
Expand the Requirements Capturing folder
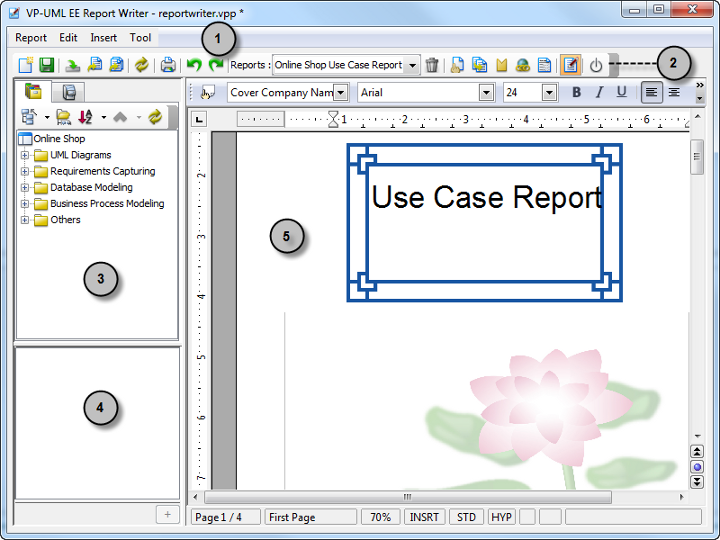25,171
